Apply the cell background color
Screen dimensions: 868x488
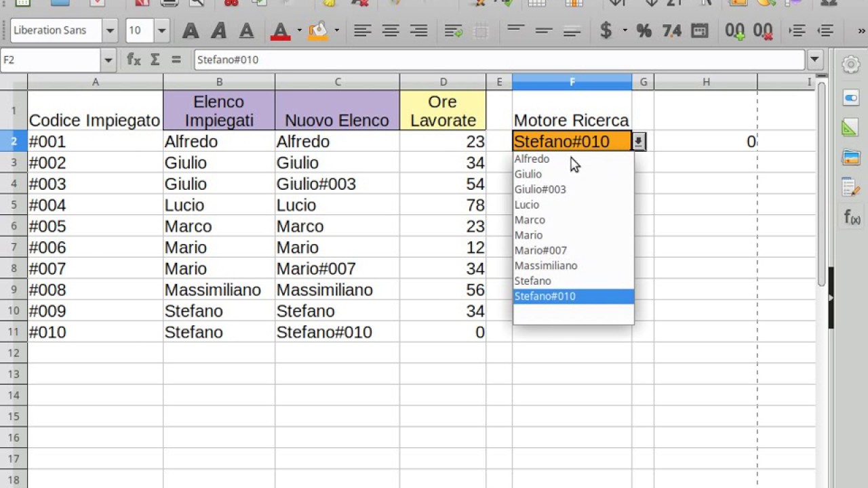pyautogui.click(x=317, y=30)
